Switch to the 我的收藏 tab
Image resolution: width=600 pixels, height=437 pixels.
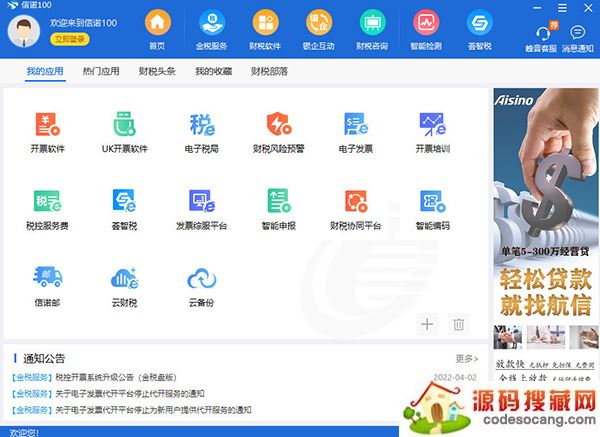point(214,71)
